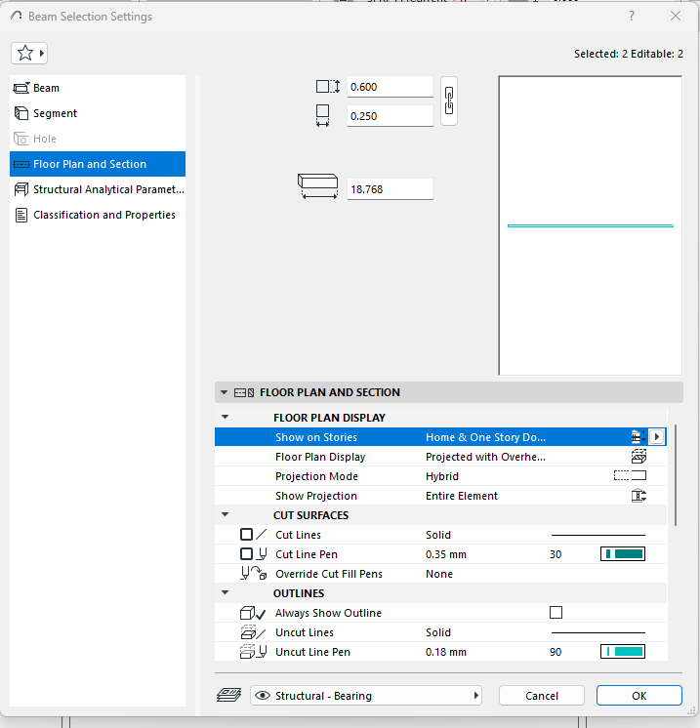Click the beam width dimension icon
This screenshot has width=700, height=728.
(x=322, y=115)
